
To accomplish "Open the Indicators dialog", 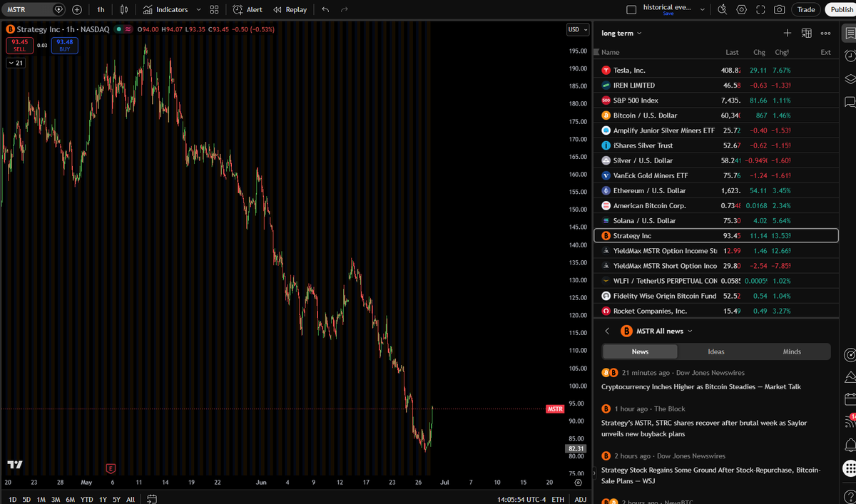I will click(x=165, y=10).
